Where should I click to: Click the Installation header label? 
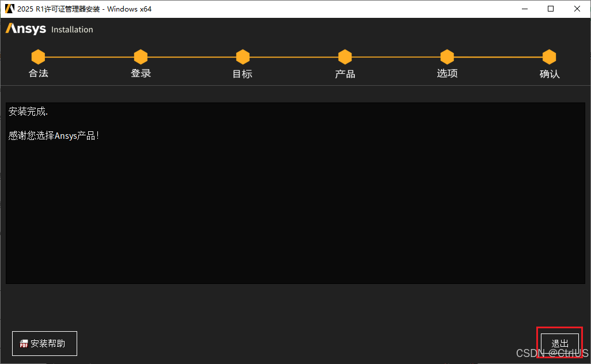72,29
